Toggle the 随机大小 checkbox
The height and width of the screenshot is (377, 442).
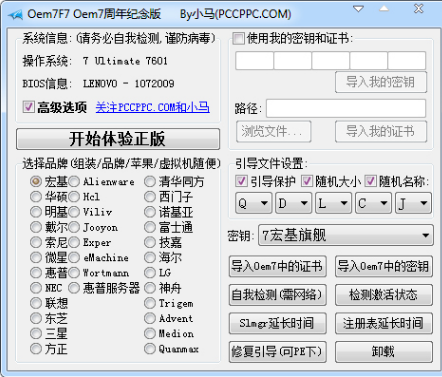(x=306, y=181)
